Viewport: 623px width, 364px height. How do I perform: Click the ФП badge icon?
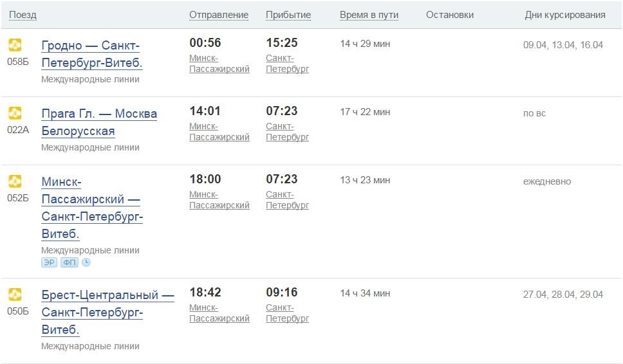pos(70,262)
